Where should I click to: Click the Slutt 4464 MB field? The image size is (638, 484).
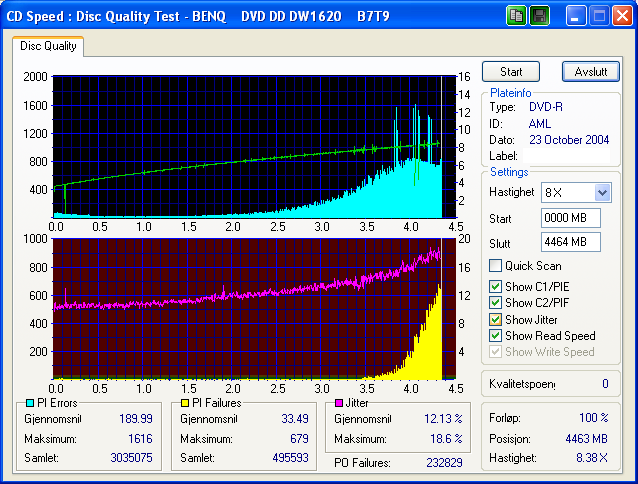570,242
